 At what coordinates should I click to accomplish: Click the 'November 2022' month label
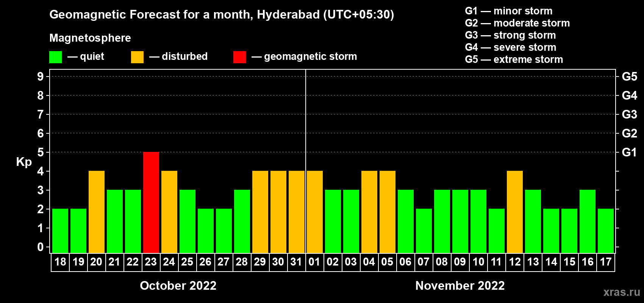pyautogui.click(x=460, y=286)
